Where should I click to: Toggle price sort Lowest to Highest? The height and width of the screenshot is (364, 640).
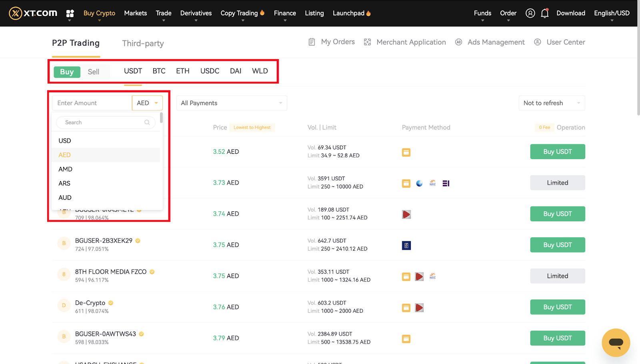[252, 127]
